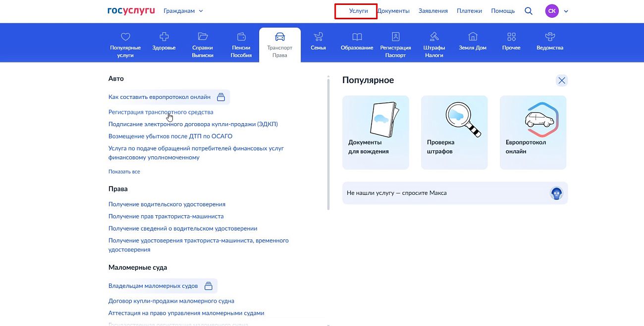Open the Услуги top menu

click(x=359, y=11)
